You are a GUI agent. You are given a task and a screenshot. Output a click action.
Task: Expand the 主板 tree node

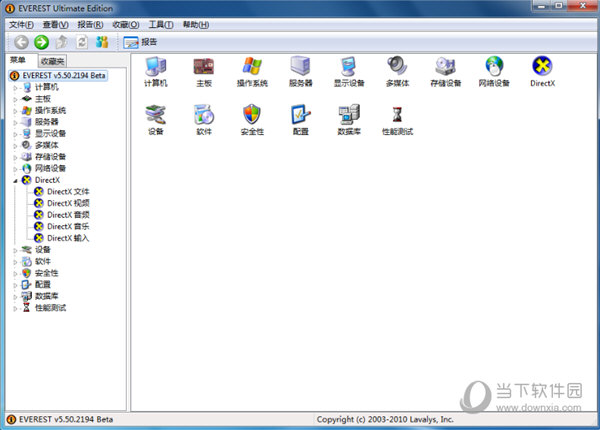coord(15,99)
